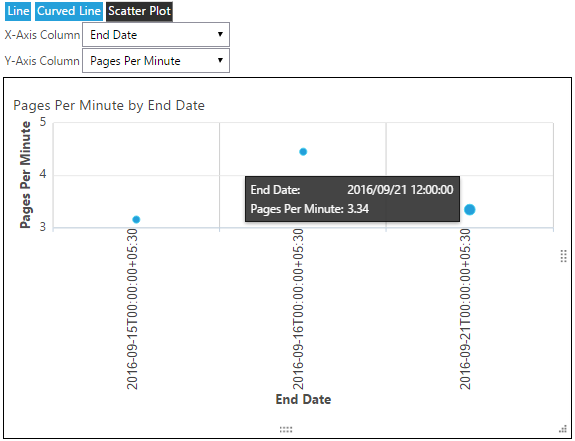
Task: Click the 2016-09-15 scatter data point
Action: coord(136,220)
